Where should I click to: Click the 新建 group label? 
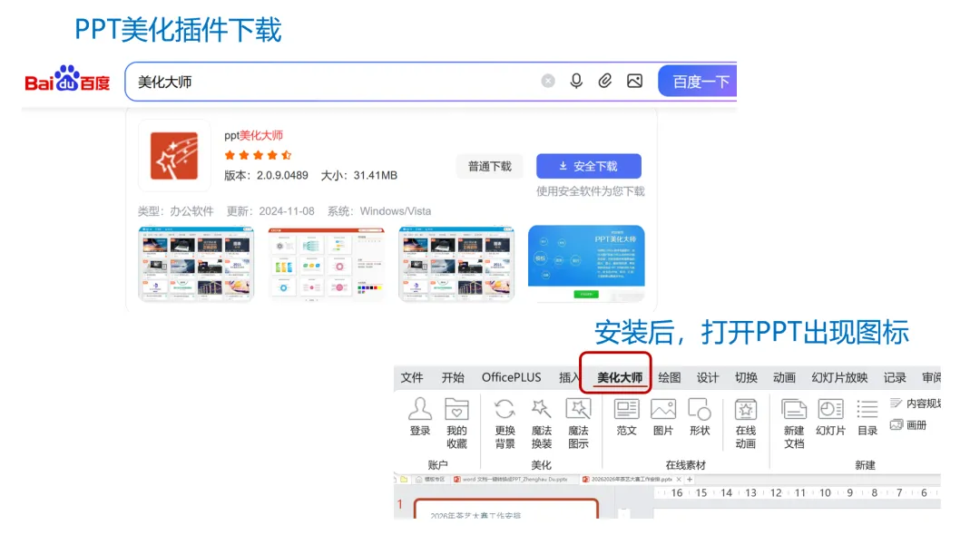[865, 464]
